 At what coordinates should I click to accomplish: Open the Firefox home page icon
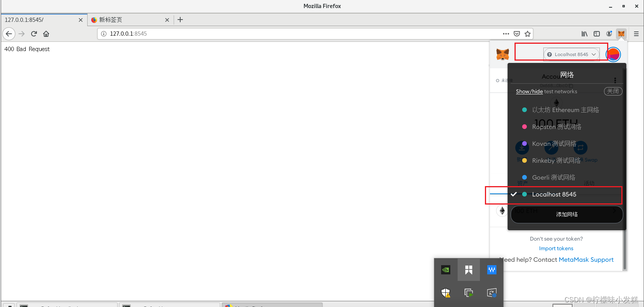click(46, 34)
